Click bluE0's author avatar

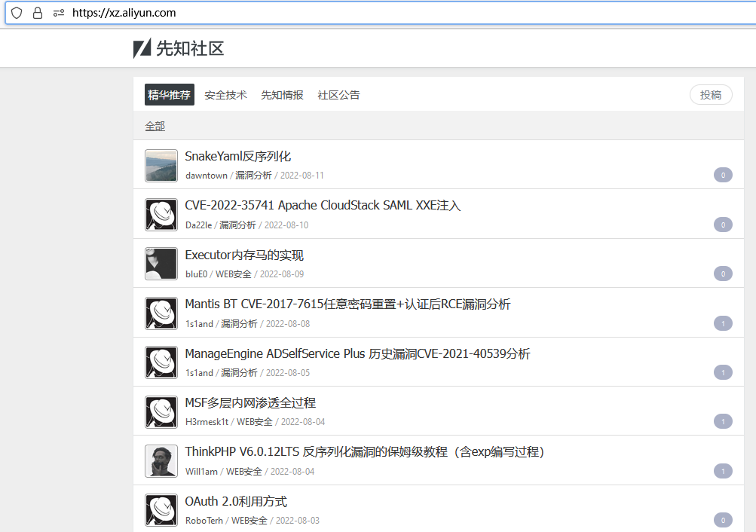tap(161, 264)
